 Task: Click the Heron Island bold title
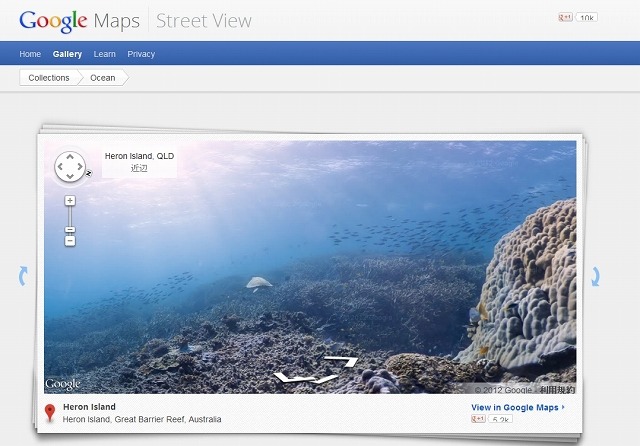(x=89, y=406)
